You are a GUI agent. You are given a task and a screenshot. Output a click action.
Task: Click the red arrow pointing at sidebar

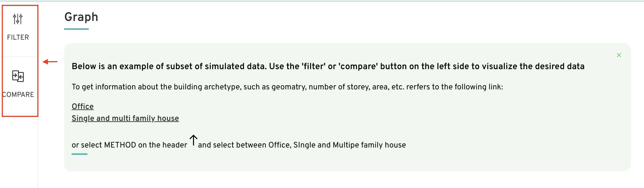(50, 61)
